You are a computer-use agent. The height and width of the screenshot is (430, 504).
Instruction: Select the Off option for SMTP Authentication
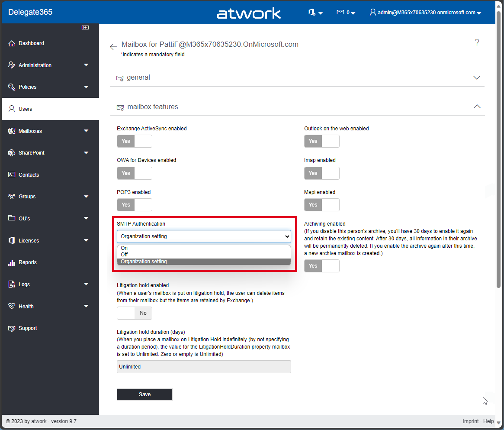tap(125, 255)
